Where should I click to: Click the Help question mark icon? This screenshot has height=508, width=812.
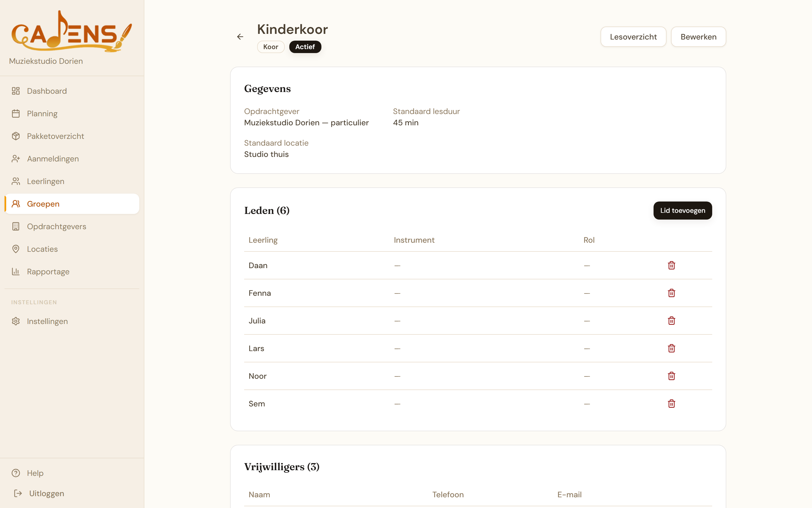coord(16,473)
